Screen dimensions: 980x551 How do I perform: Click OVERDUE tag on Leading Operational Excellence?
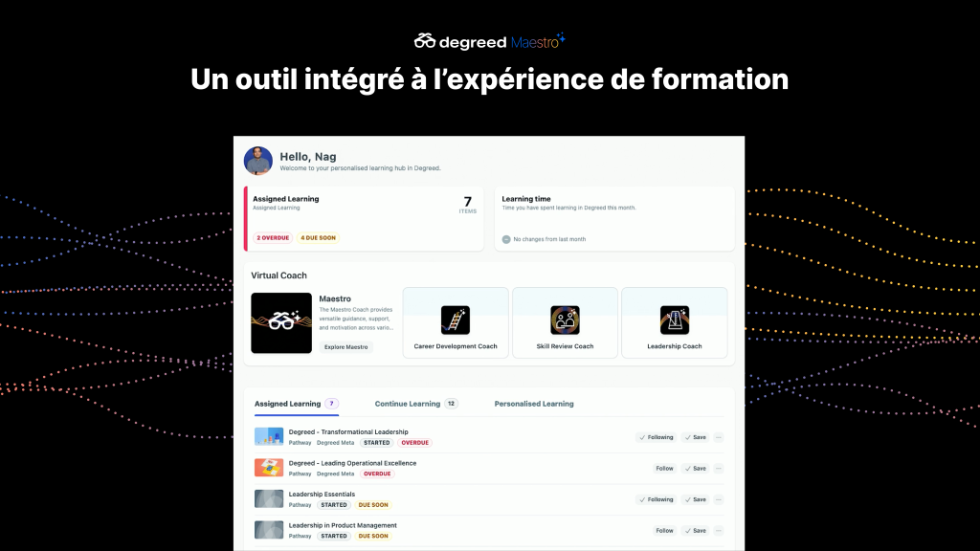click(x=377, y=474)
